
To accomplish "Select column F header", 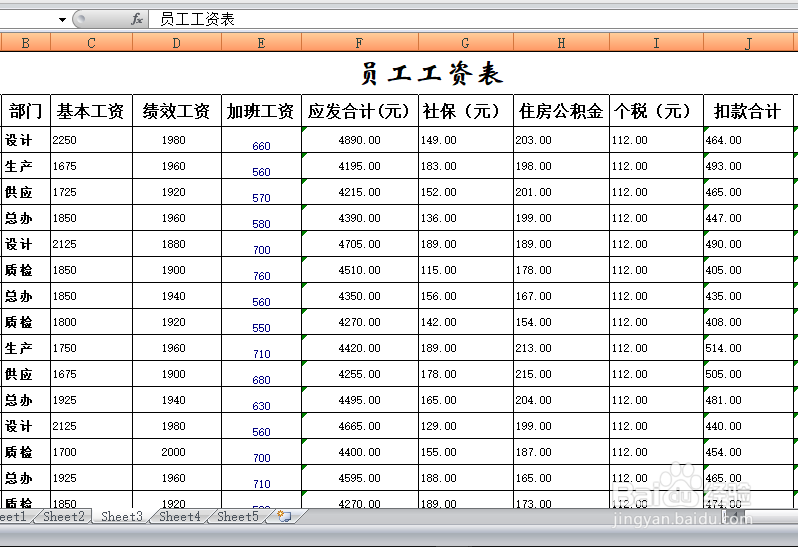I will pos(359,43).
